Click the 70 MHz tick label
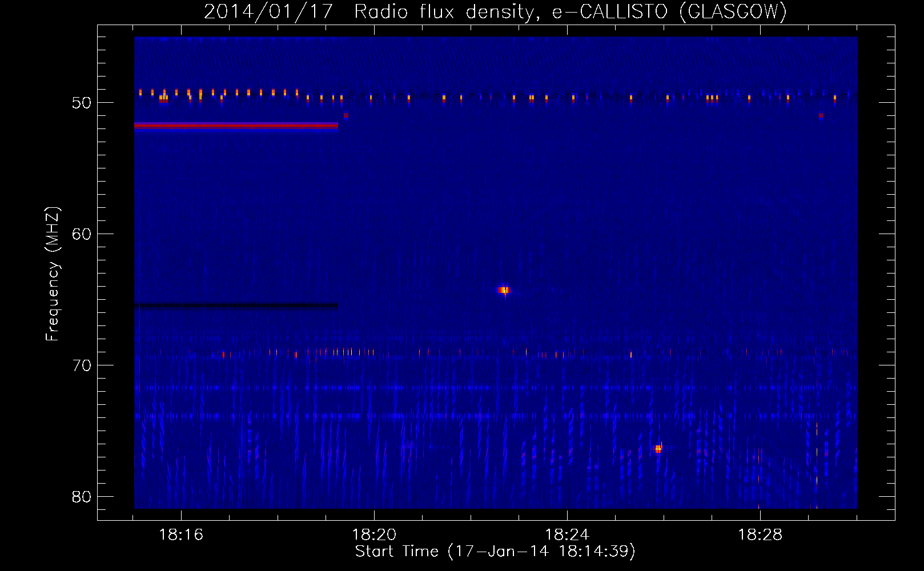924x571 pixels. pyautogui.click(x=82, y=365)
